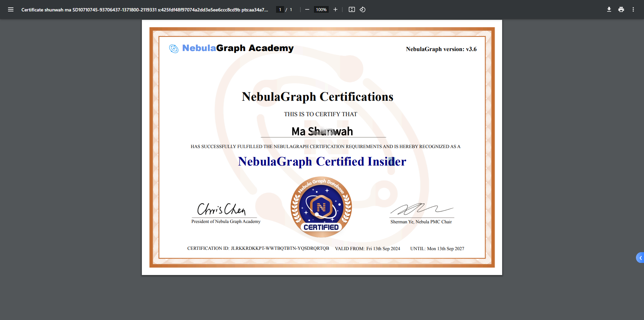Click 'President of Nebula Graph Academy' text
Image resolution: width=644 pixels, height=320 pixels.
coord(226,222)
